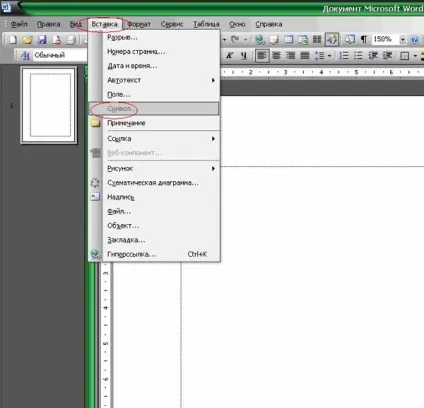Expand the Ссылка submenu

click(x=213, y=139)
